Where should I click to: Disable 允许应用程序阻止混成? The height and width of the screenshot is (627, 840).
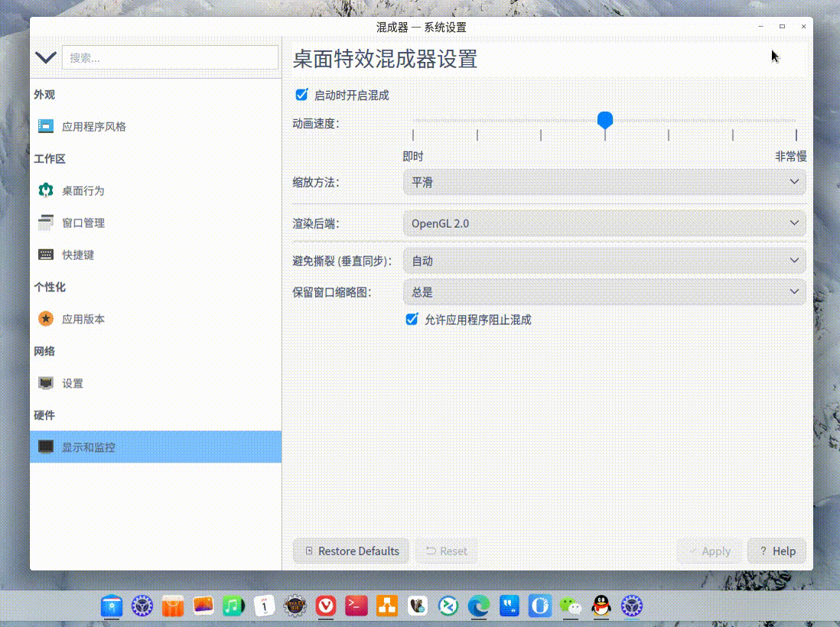(412, 320)
